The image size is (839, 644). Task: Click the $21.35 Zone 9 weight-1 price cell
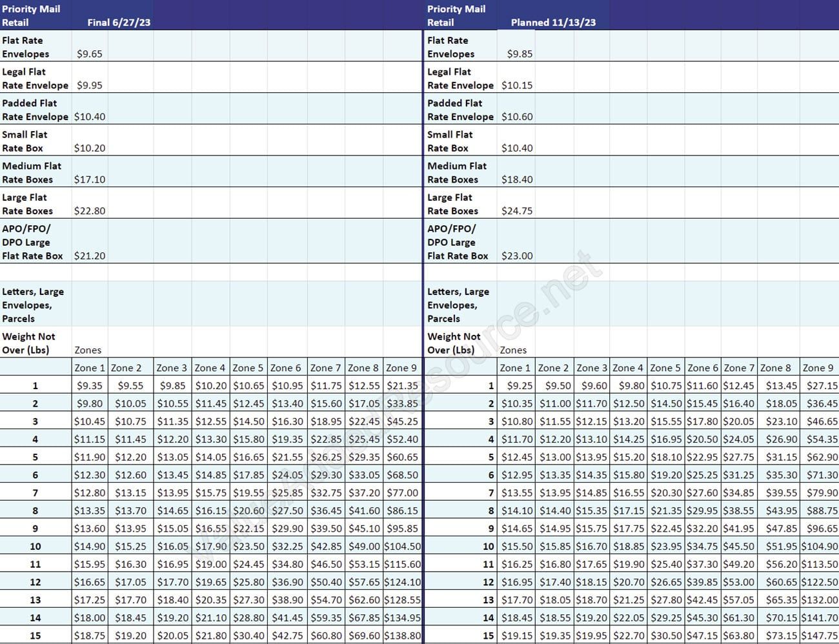(x=401, y=385)
